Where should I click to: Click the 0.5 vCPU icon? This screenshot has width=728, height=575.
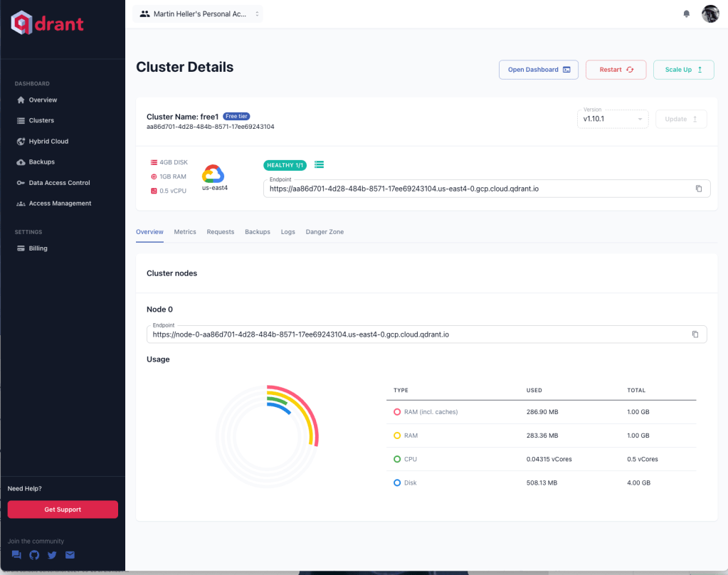[x=154, y=191]
